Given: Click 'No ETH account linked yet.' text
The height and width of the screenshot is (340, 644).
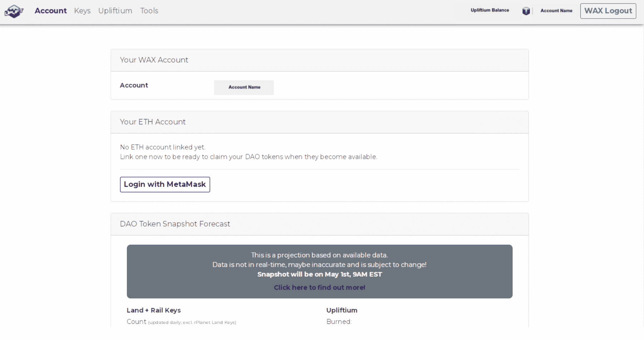Looking at the screenshot, I should coord(163,147).
